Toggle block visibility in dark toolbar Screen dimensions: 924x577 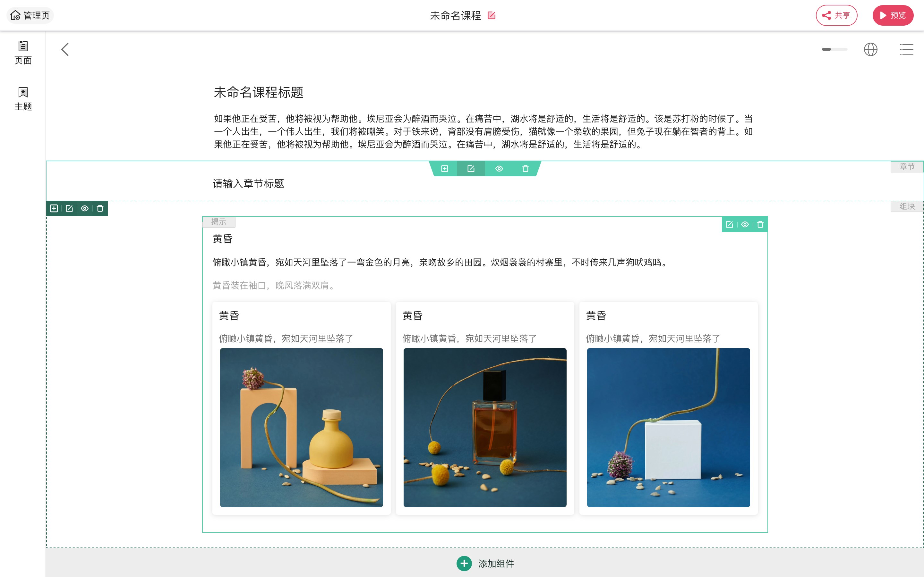(85, 208)
